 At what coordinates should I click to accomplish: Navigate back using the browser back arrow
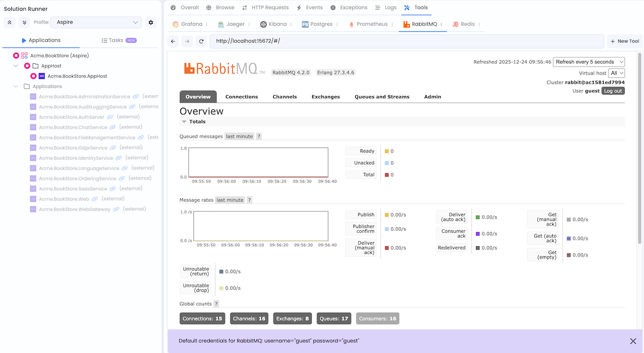pos(173,41)
